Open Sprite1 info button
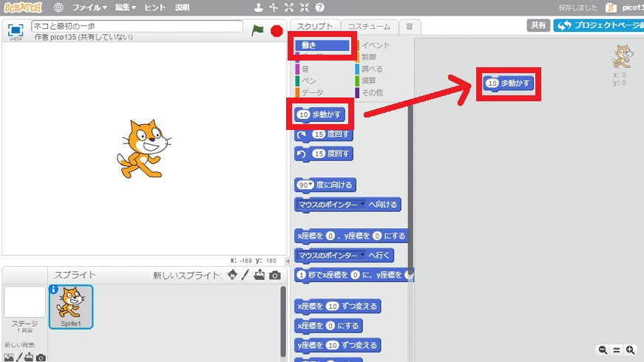 pos(53,290)
